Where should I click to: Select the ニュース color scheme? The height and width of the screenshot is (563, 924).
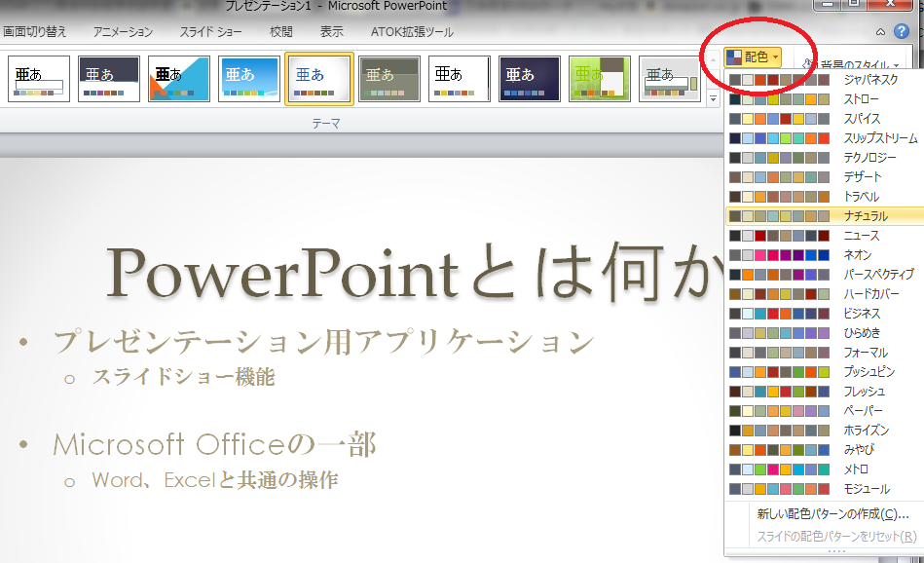pos(825,235)
